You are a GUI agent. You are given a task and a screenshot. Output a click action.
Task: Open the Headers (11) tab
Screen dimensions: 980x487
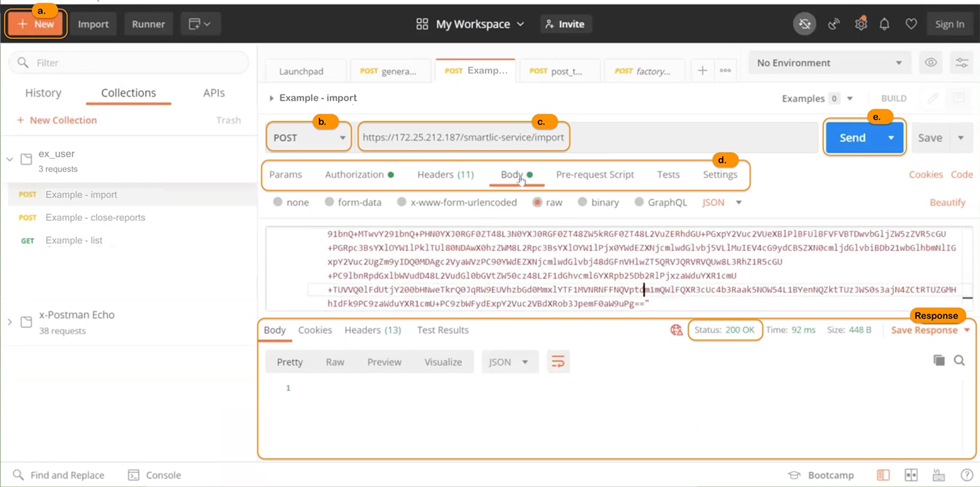(x=446, y=175)
